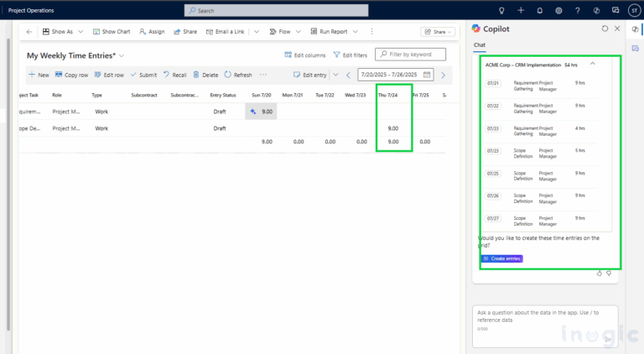Expand the Run Report dropdown chevron

tap(356, 32)
